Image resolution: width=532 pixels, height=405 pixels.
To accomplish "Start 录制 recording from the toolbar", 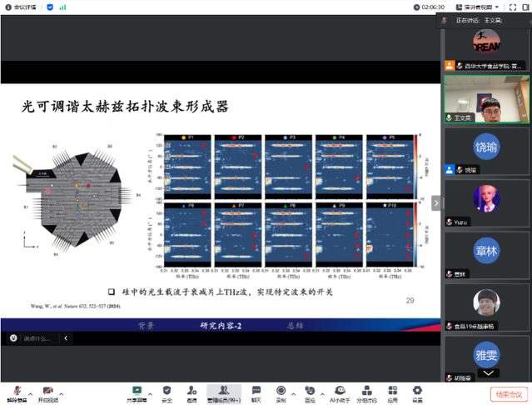I will [281, 390].
